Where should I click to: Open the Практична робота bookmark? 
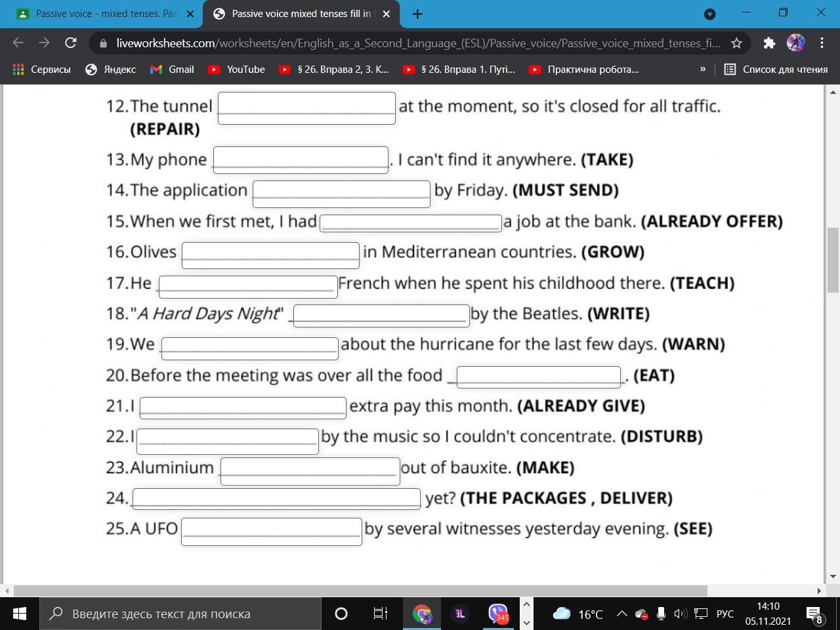tap(584, 69)
